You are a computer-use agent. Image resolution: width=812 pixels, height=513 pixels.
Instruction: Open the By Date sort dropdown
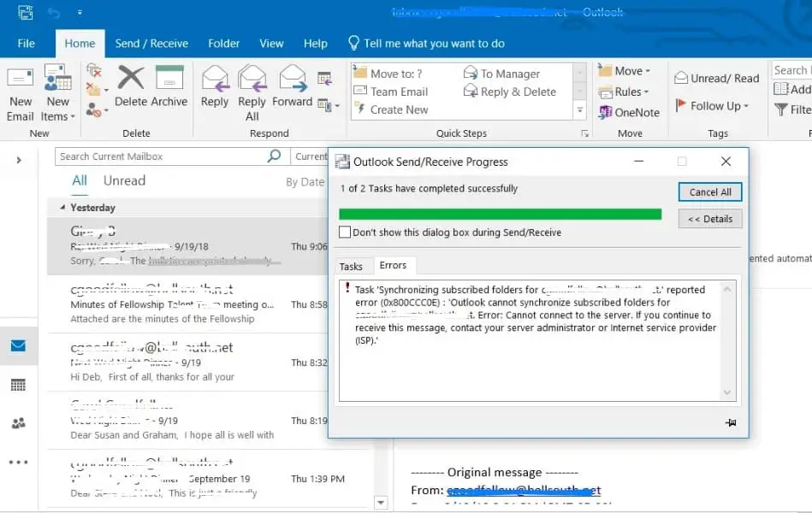pyautogui.click(x=305, y=182)
